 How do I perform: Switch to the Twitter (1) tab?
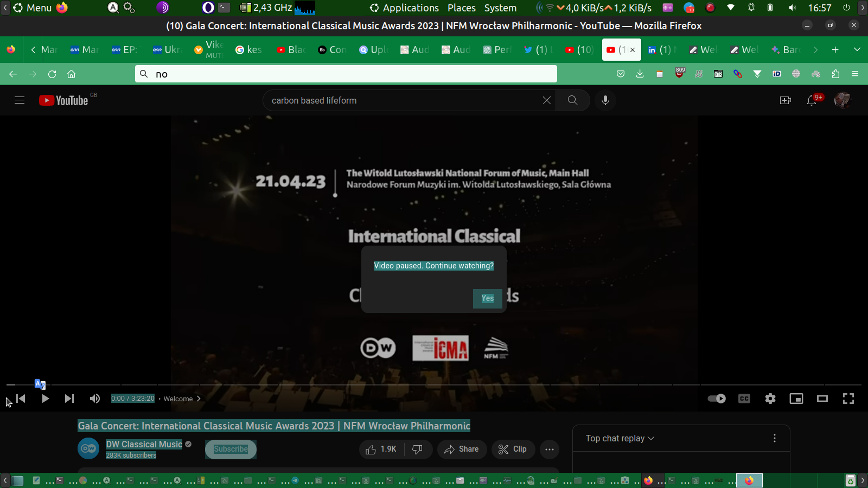pos(538,50)
